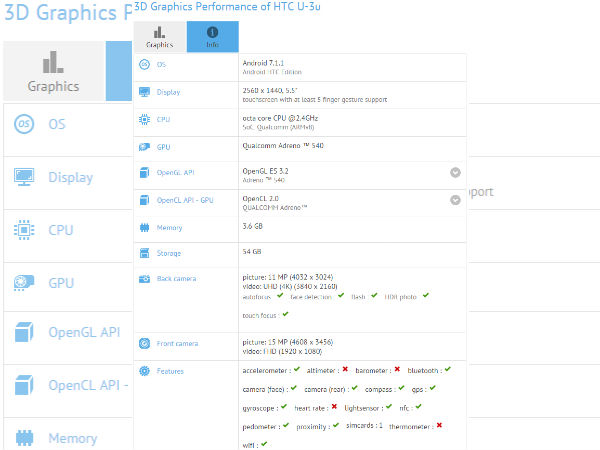Image resolution: width=600 pixels, height=450 pixels.
Task: Click the large OS icon in background page
Action: point(24,124)
